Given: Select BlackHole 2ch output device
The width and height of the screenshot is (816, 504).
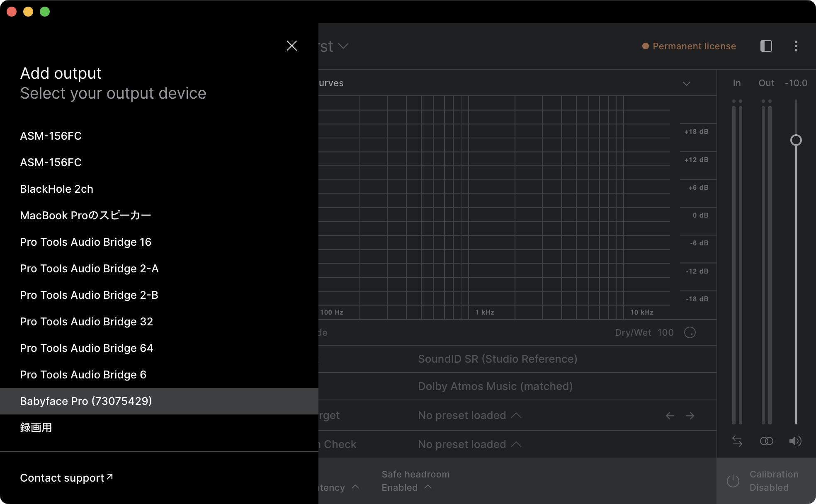Looking at the screenshot, I should [57, 189].
